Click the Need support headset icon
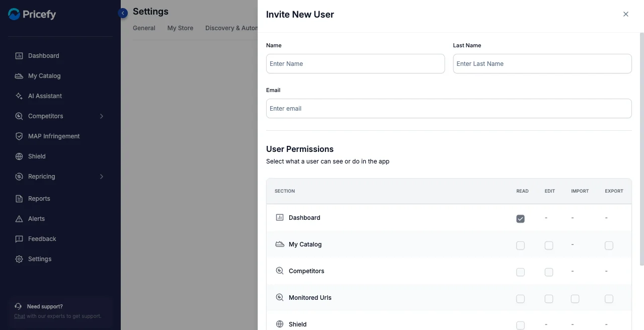The height and width of the screenshot is (330, 644). (18, 306)
